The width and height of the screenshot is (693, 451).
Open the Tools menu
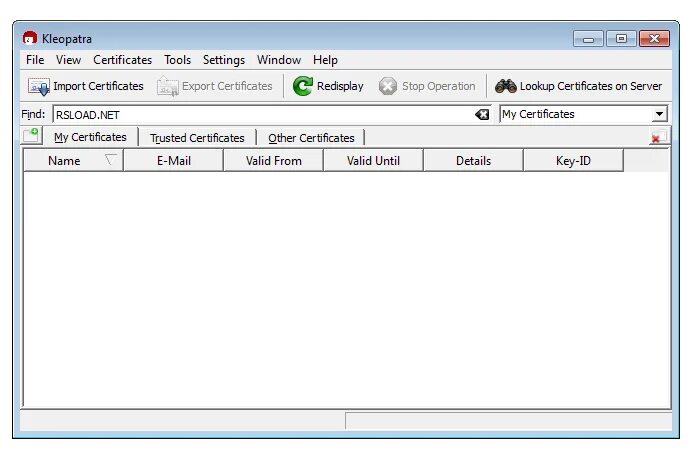tap(177, 60)
